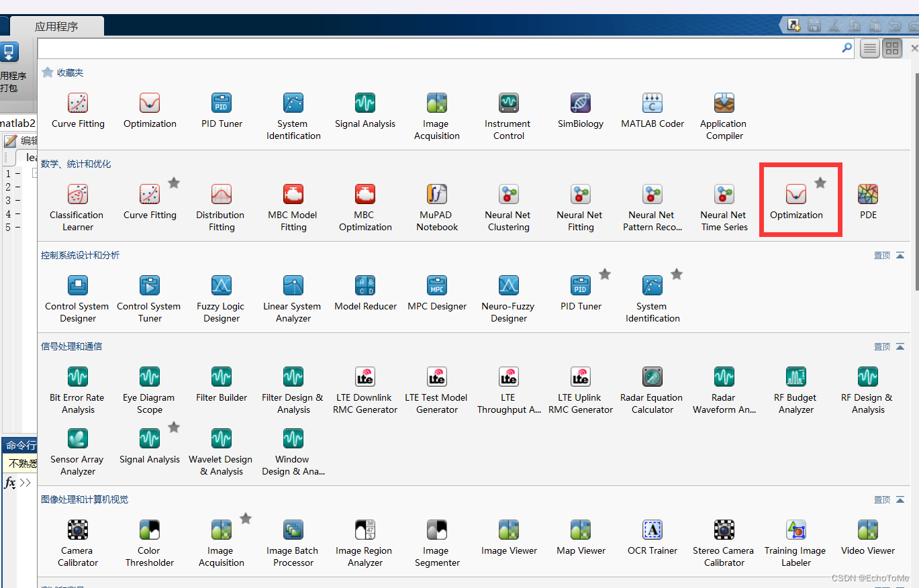Open Instrument Control from favorites
Screen dimensions: 919x588
click(508, 116)
